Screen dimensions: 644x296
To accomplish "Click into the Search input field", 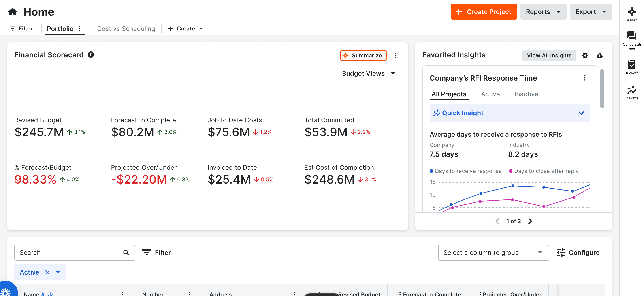I will point(70,253).
